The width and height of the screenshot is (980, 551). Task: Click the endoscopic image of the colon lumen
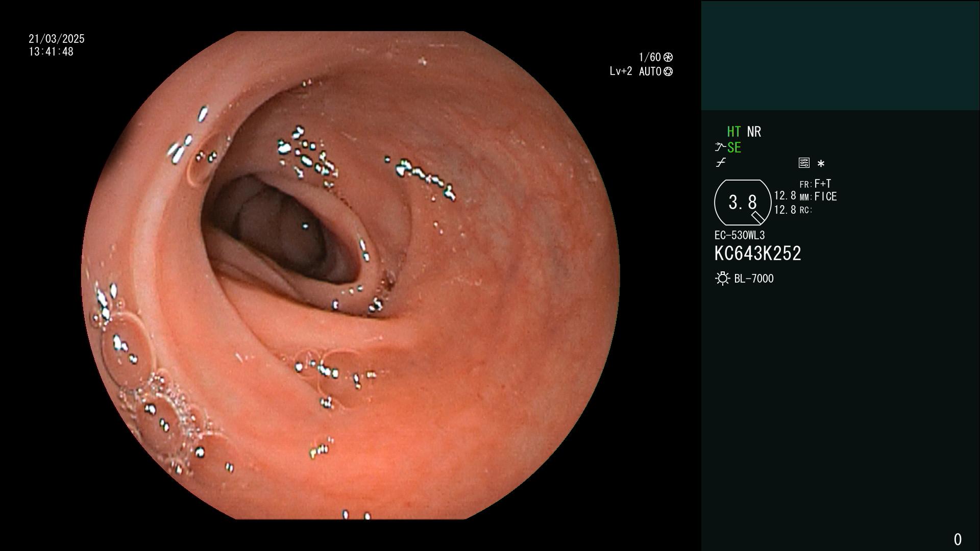pyautogui.click(x=350, y=275)
